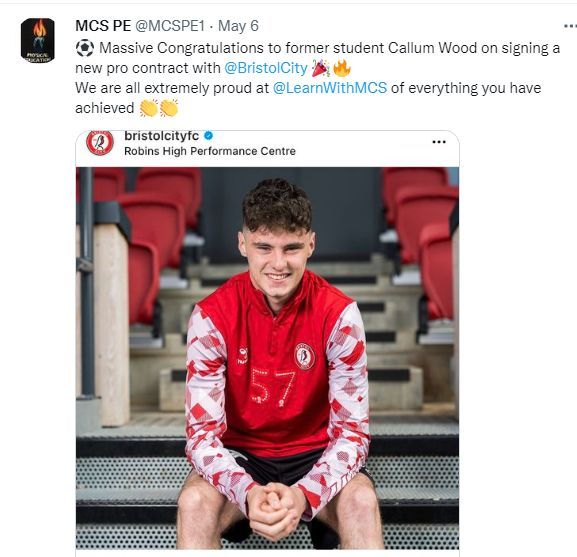This screenshot has height=557, width=577.
Task: Click the number 57 on the shirt
Action: [x=273, y=387]
